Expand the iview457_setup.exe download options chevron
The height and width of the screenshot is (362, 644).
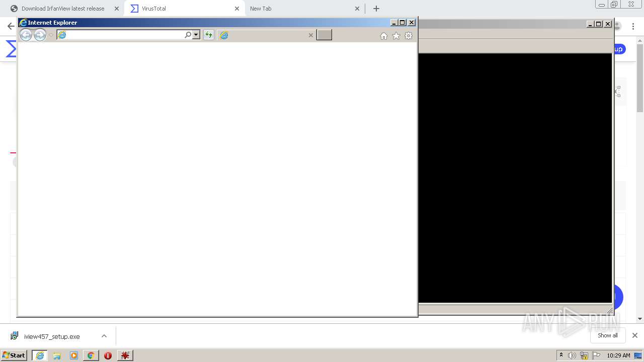tap(104, 336)
